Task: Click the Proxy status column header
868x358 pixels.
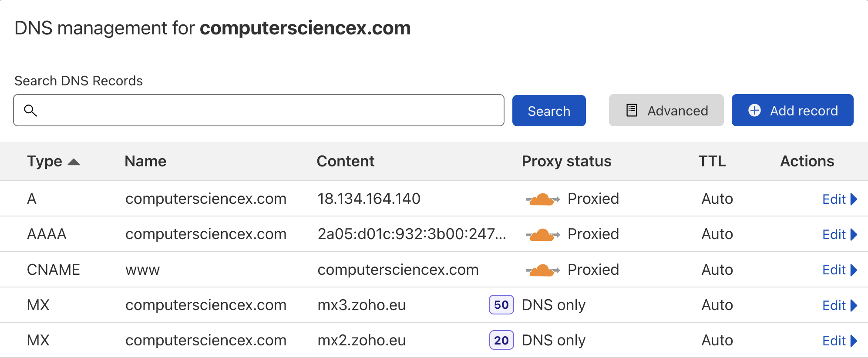Action: coord(566,161)
